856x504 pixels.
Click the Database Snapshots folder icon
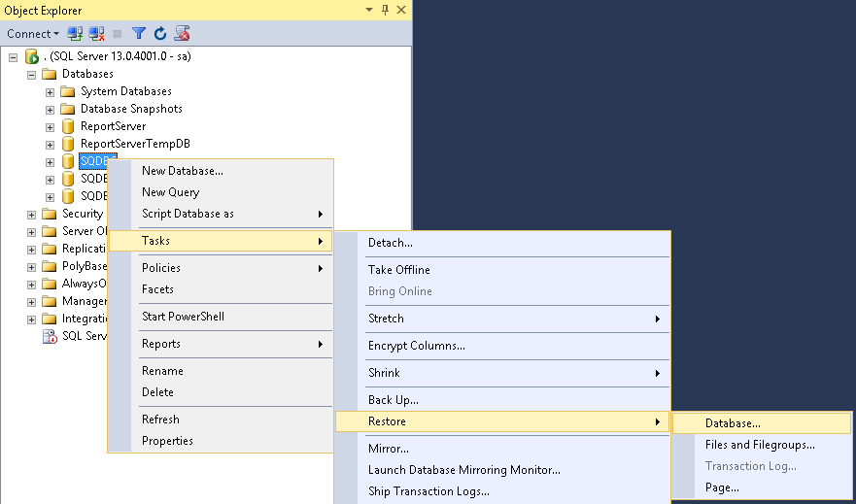click(68, 109)
